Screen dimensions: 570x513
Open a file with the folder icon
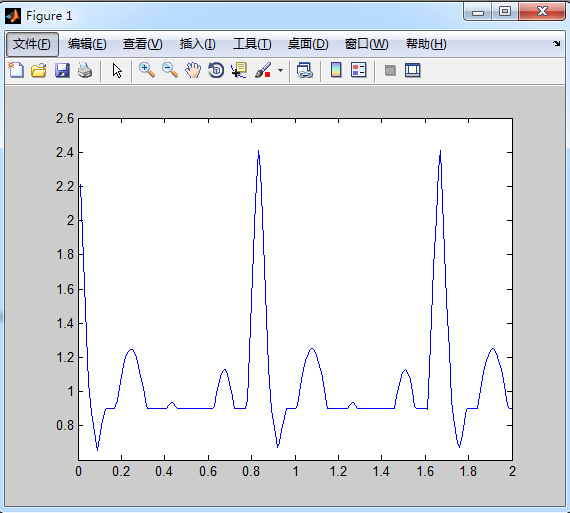(39, 70)
